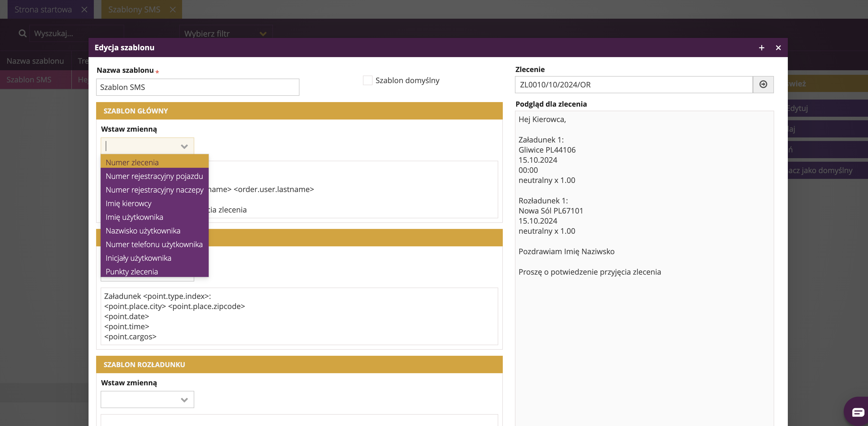Click the Nazwa szablonu input field
Image resolution: width=868 pixels, height=426 pixels.
[x=198, y=87]
